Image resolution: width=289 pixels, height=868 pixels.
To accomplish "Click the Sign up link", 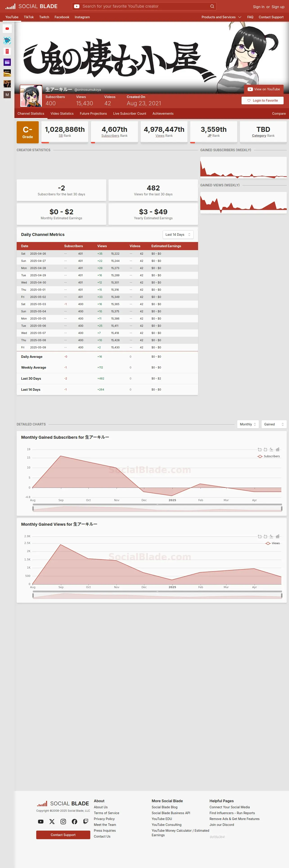I will pyautogui.click(x=278, y=7).
